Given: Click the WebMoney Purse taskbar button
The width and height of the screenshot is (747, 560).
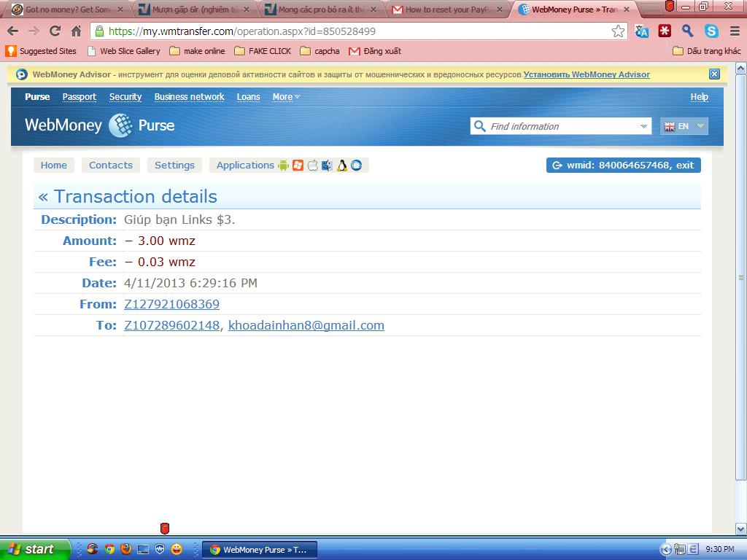Looking at the screenshot, I should 260,550.
